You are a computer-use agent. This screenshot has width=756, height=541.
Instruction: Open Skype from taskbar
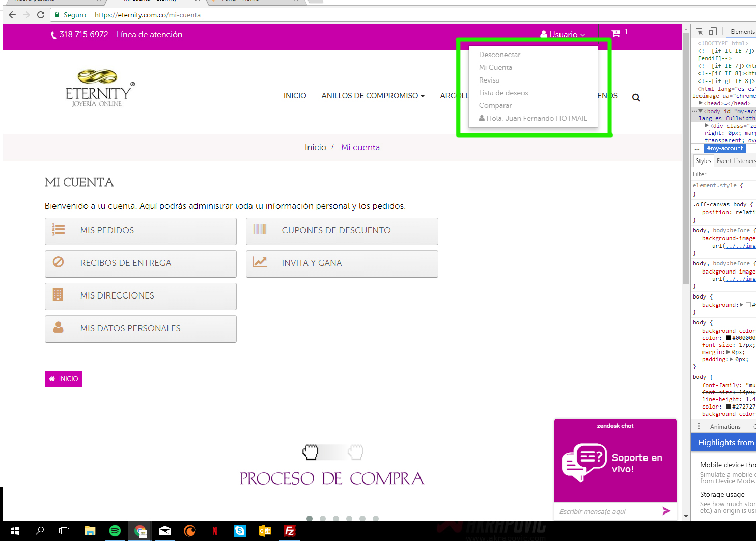239,531
